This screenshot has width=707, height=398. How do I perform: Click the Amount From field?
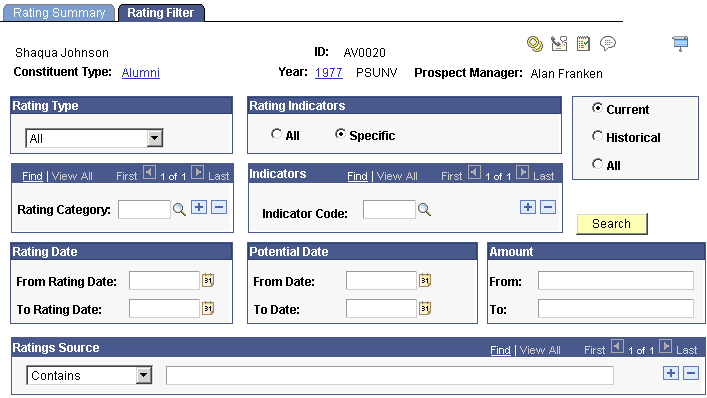(x=615, y=280)
